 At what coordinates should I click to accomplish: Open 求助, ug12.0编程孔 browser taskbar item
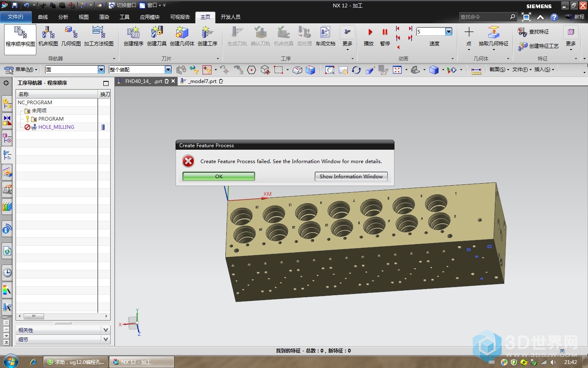tap(76, 362)
